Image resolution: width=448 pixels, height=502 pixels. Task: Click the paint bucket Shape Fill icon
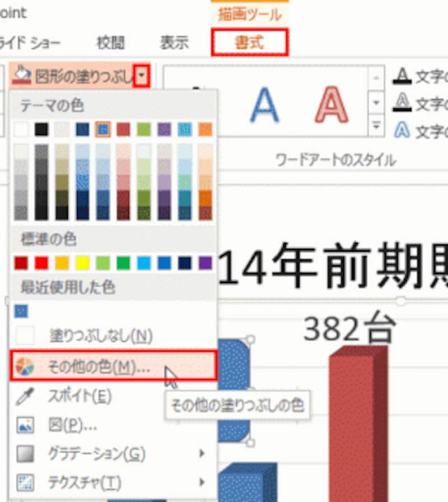point(21,75)
